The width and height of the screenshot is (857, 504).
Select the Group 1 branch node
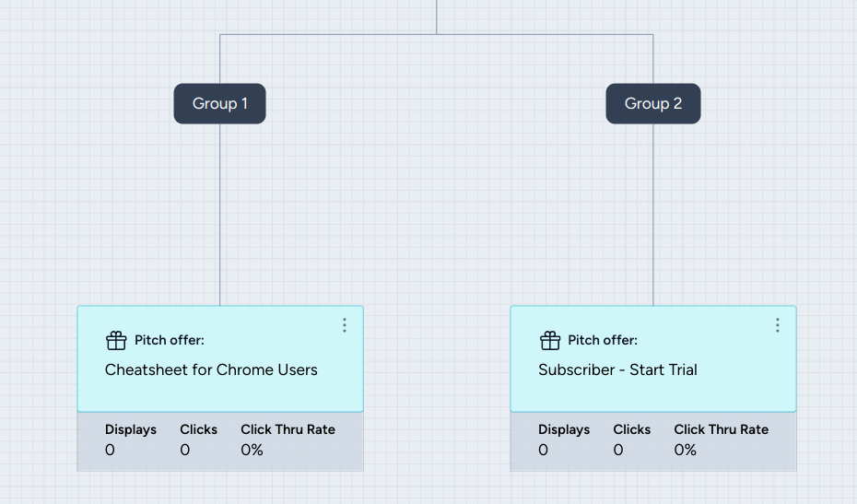coord(219,103)
